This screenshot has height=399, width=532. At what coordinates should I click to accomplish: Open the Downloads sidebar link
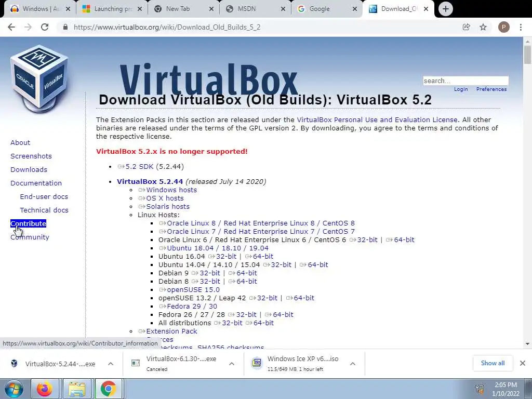29,170
